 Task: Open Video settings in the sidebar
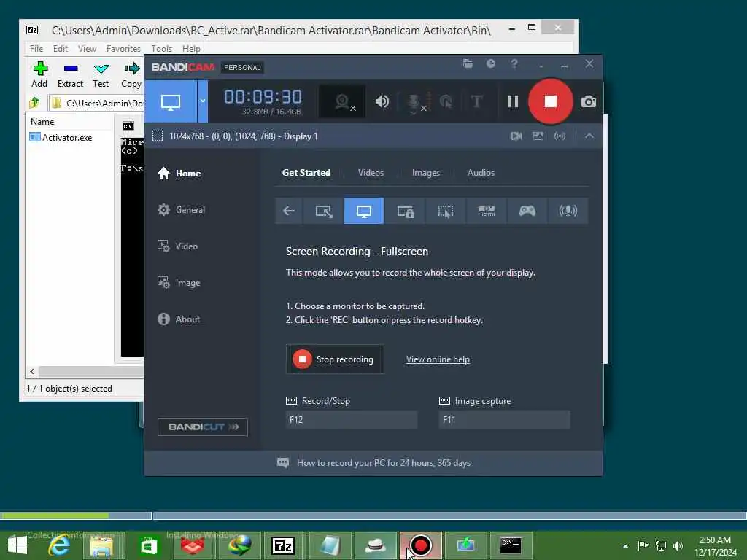click(x=177, y=246)
